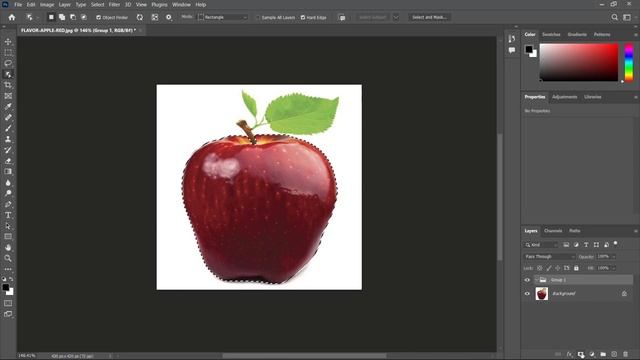The height and width of the screenshot is (360, 640).
Task: Enable Sample All Layers checkbox
Action: click(x=258, y=18)
